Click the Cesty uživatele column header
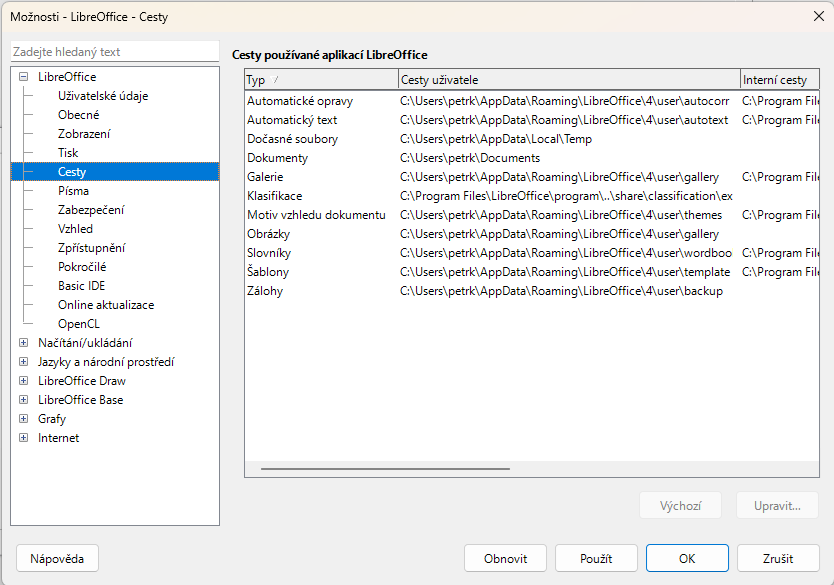This screenshot has height=585, width=834. (x=569, y=80)
